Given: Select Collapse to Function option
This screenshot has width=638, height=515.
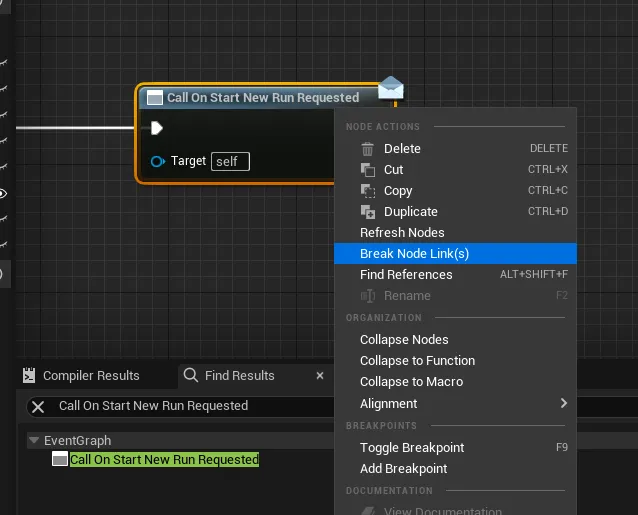Looking at the screenshot, I should pyautogui.click(x=455, y=361).
